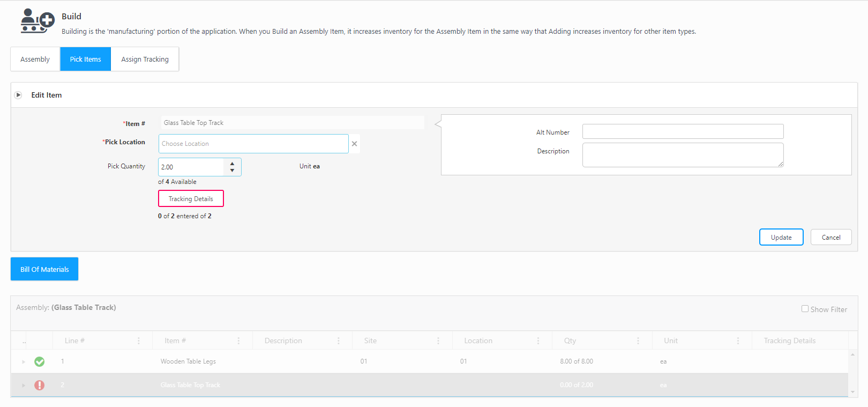Open Site column options menu
Image resolution: width=868 pixels, height=407 pixels.
click(438, 341)
